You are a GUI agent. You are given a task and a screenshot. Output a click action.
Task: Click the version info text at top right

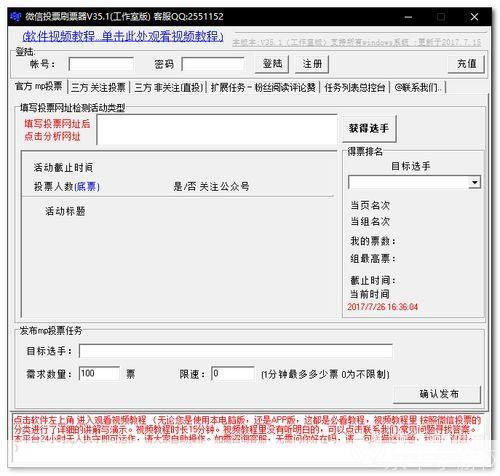[x=357, y=42]
